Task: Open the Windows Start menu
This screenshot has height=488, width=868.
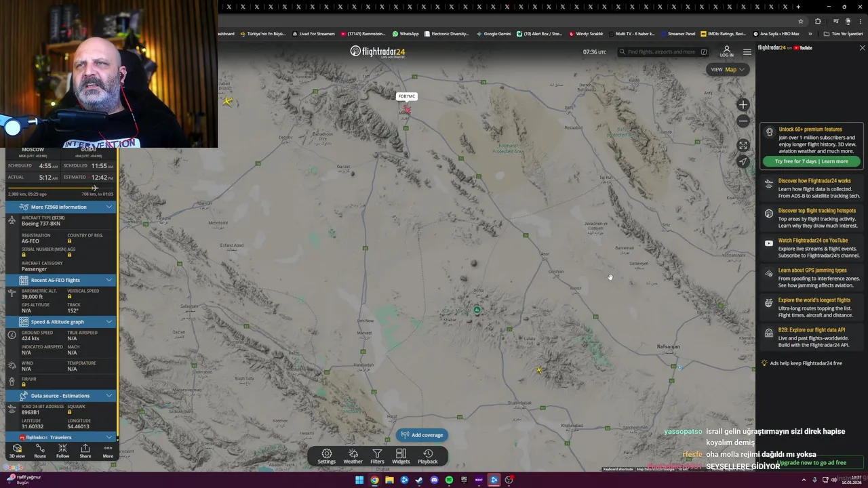Action: (x=359, y=480)
